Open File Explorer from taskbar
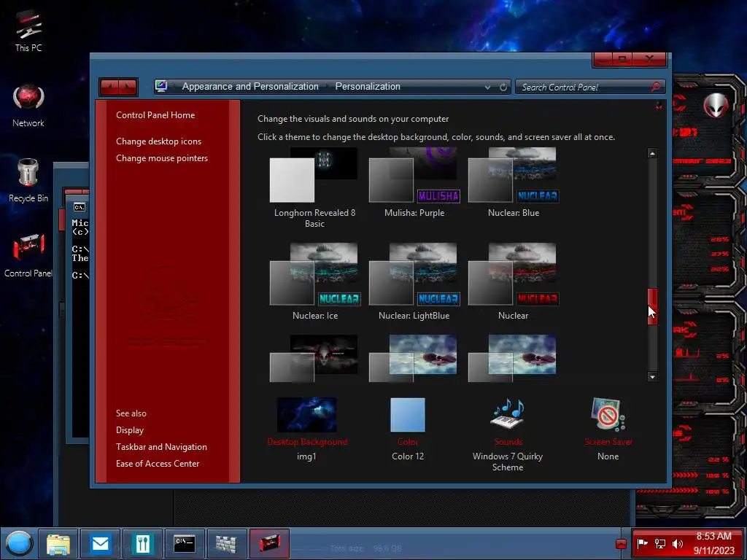The width and height of the screenshot is (747, 560). [58, 543]
